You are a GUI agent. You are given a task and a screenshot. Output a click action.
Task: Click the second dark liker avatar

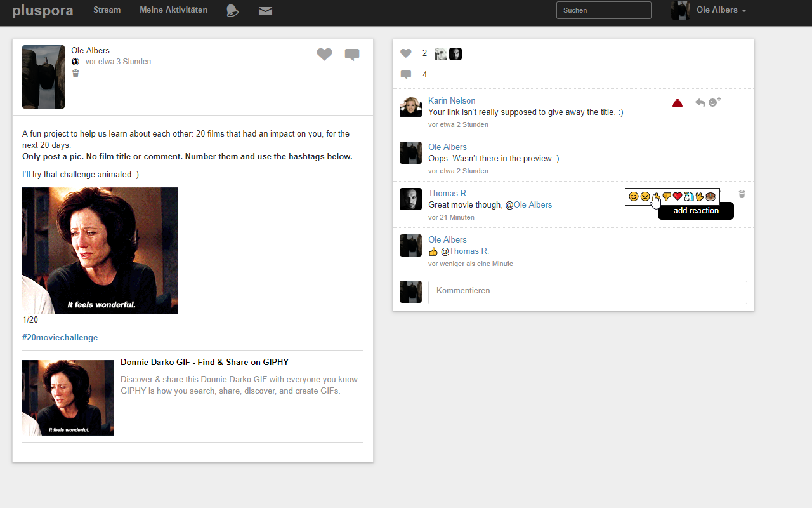coord(455,54)
